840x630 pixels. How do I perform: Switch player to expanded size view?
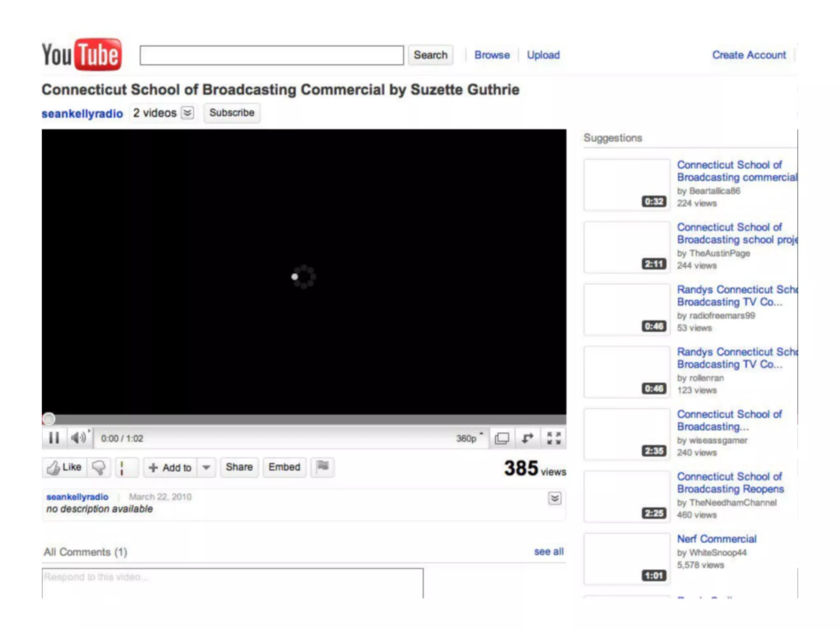502,438
